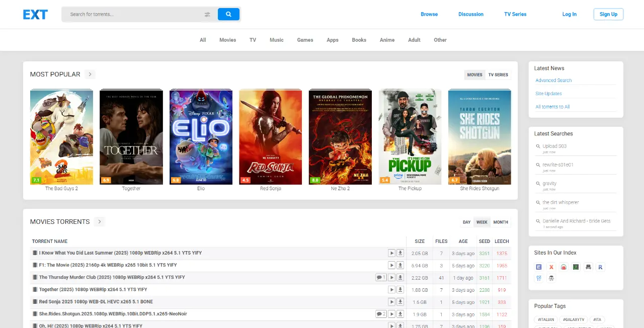
Task: Open advanced search filter sliders icon
Action: click(x=207, y=15)
